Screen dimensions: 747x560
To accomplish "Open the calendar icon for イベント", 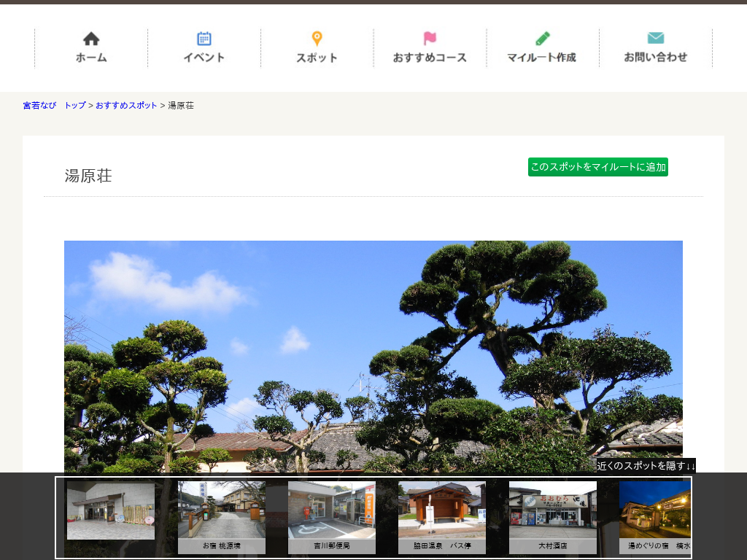I will [x=204, y=39].
